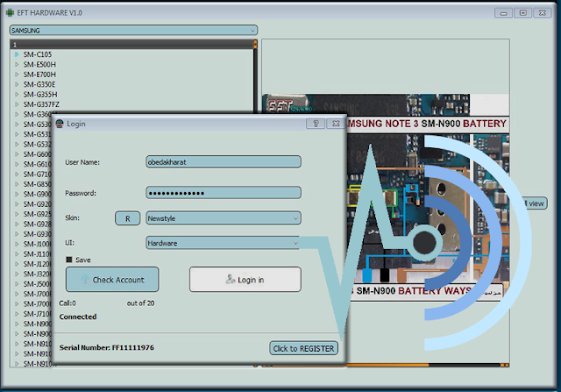
Task: Maximize the EFT HARDWARE window
Action: tap(523, 13)
